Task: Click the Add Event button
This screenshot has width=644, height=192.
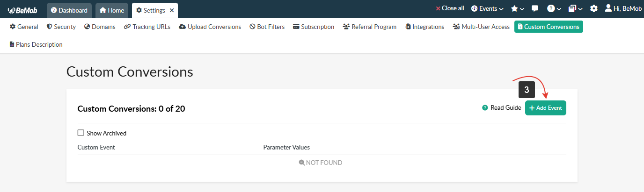Action: [x=545, y=108]
